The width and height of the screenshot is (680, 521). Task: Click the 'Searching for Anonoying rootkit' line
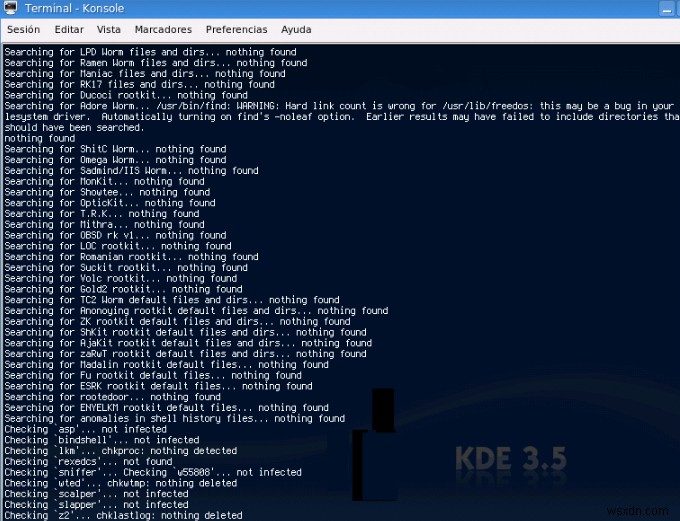click(x=196, y=311)
